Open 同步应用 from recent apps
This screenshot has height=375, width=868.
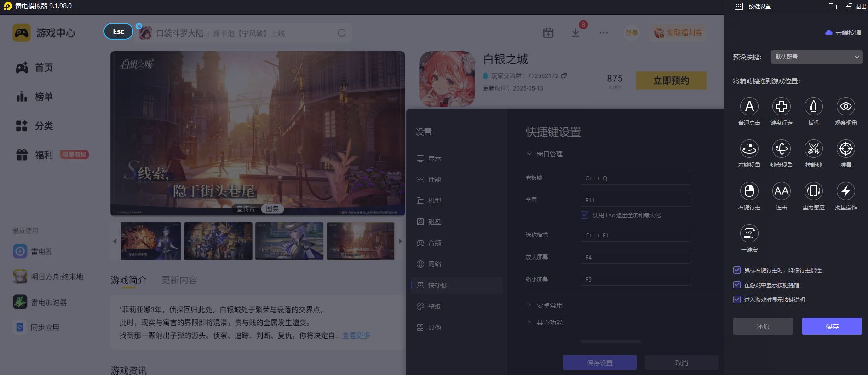tap(36, 327)
